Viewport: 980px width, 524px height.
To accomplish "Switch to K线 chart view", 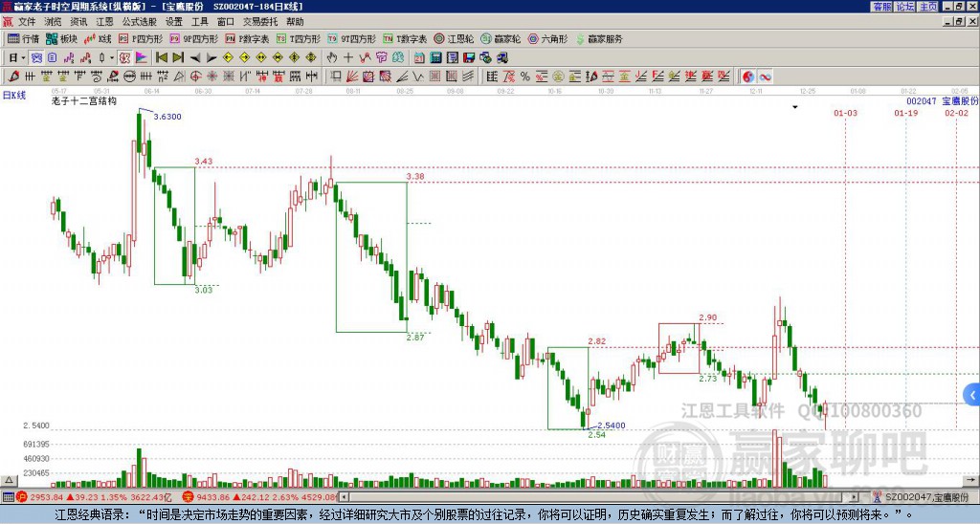I will 98,38.
